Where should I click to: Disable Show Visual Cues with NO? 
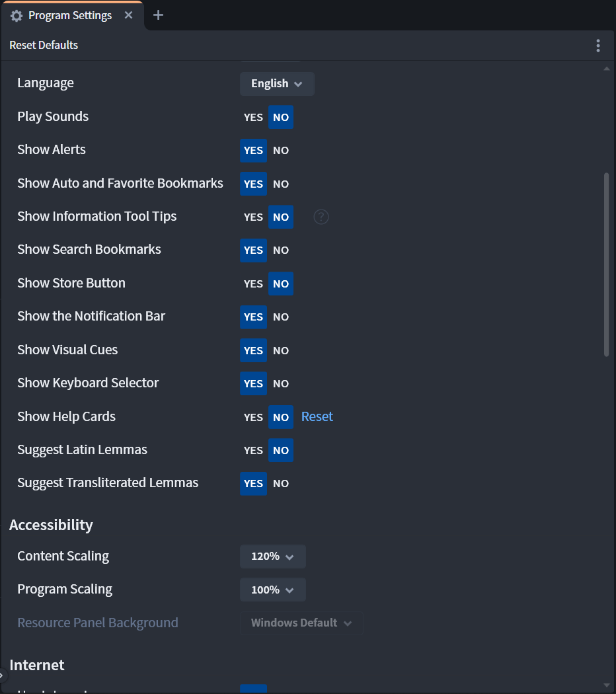(x=281, y=350)
